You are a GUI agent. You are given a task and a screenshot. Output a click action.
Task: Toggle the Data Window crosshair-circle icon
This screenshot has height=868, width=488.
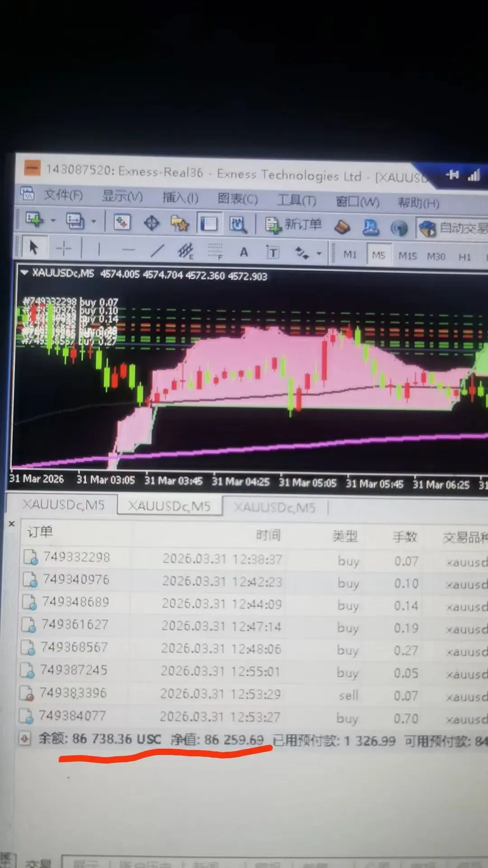pyautogui.click(x=151, y=223)
